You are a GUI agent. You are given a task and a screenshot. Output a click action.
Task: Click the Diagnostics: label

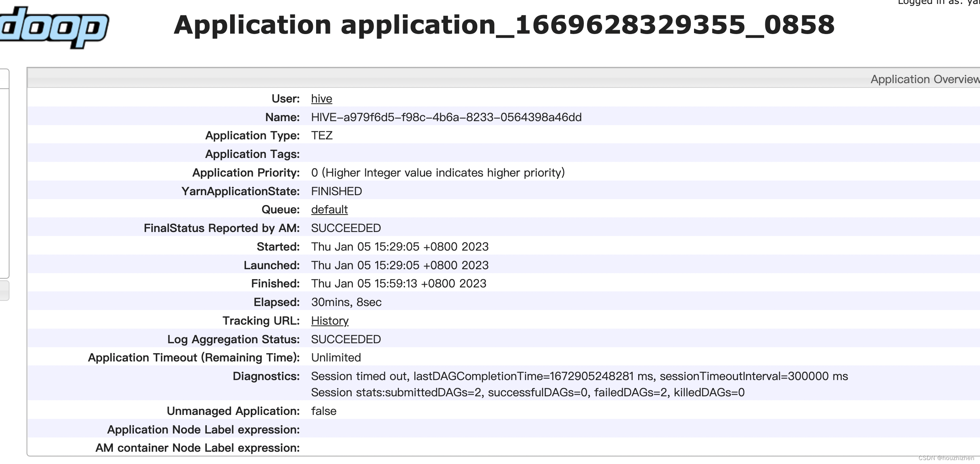266,376
